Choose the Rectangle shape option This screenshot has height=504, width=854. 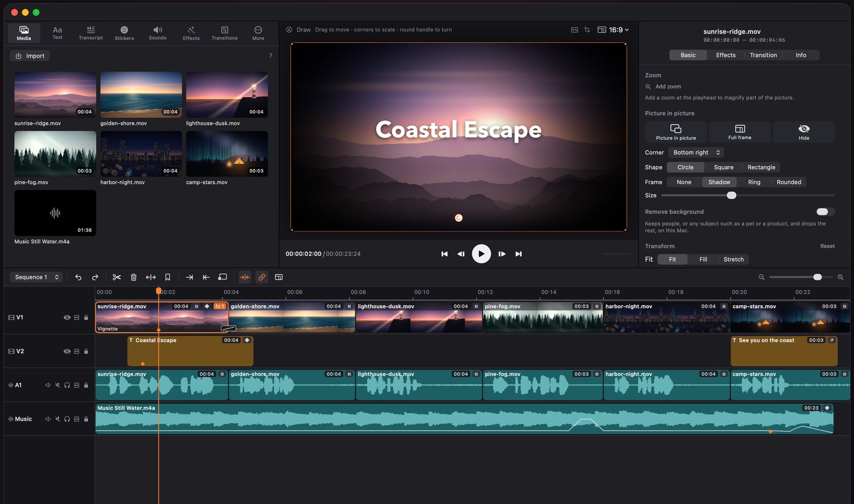pos(761,167)
